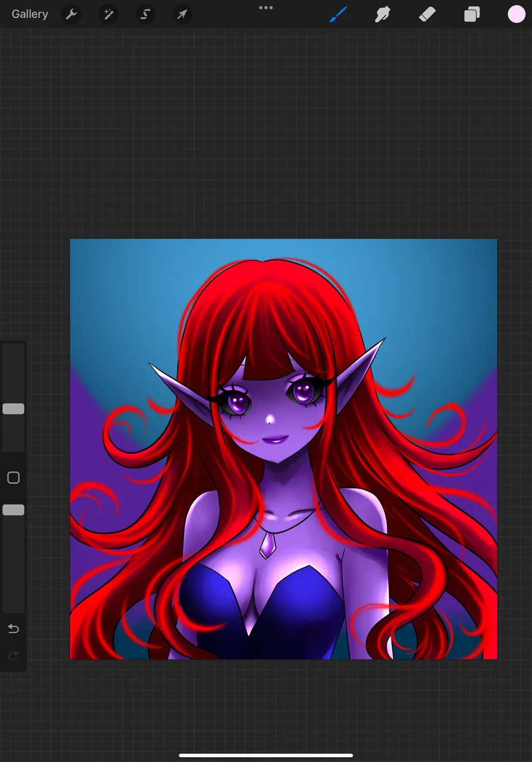532x762 pixels.
Task: Tap the square modify button in sidebar
Action: click(13, 478)
